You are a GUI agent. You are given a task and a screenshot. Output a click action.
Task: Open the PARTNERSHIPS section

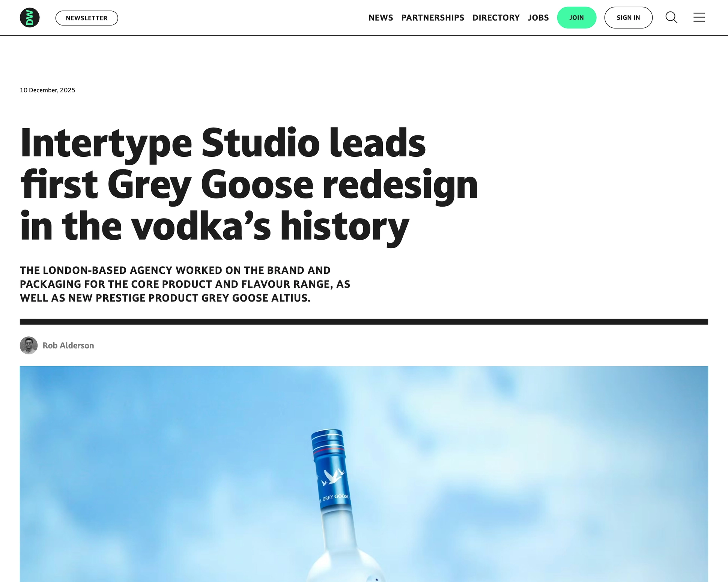[x=432, y=17]
